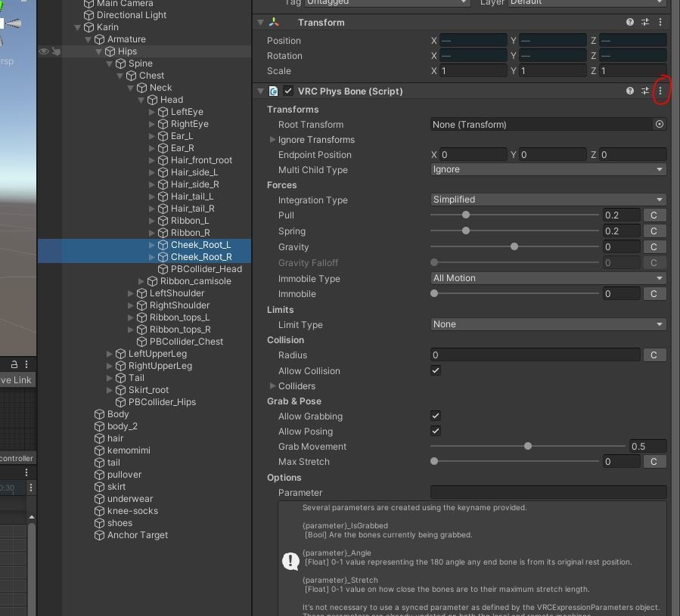Open the Limit Type dropdown
This screenshot has height=616, width=680.
tap(548, 324)
